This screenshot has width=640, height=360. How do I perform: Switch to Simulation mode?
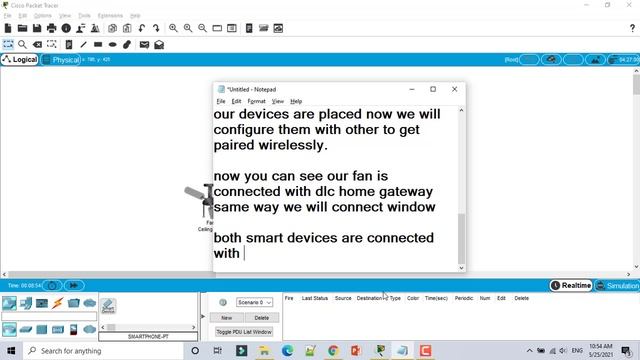pos(617,285)
